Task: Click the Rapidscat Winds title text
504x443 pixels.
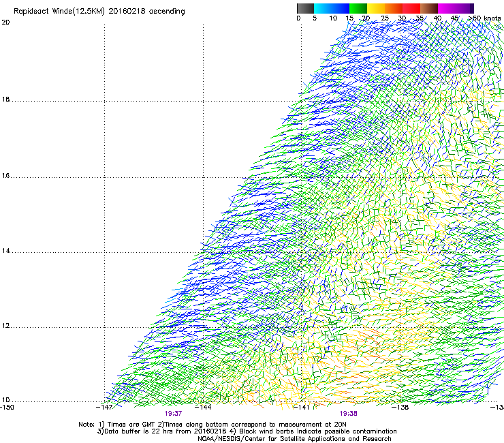Action: (99, 12)
